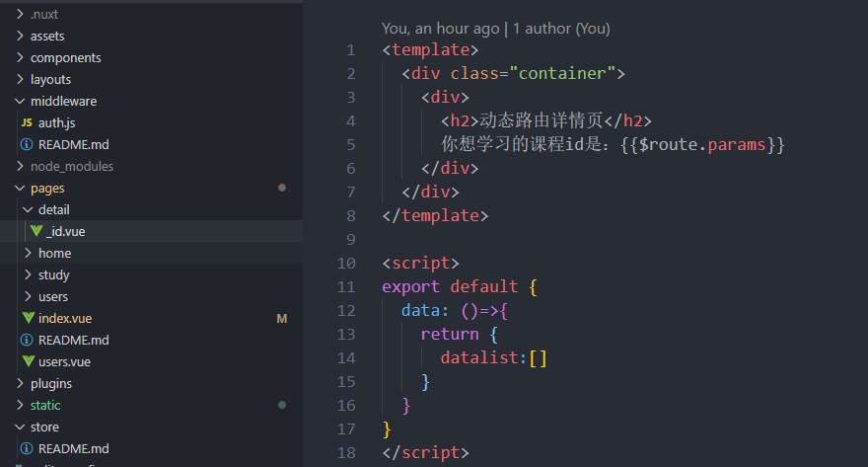Select the store folder name

[44, 428]
